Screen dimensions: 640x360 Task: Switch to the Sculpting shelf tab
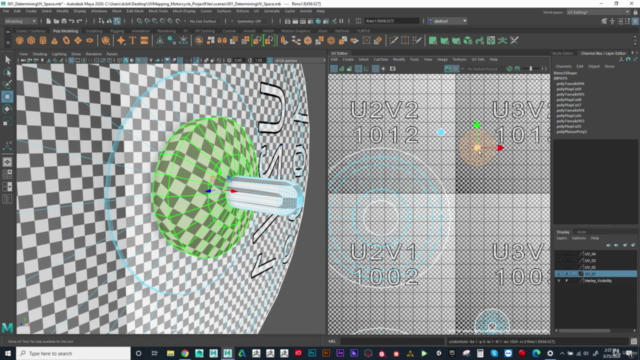(x=94, y=31)
